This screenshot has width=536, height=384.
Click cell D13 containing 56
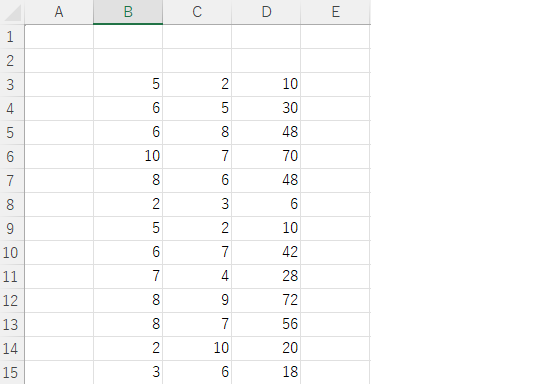tap(266, 325)
